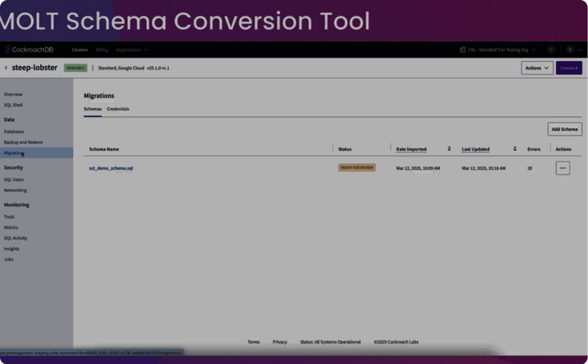Click the Connect button
Viewport: 588px width, 364px height.
click(x=569, y=68)
